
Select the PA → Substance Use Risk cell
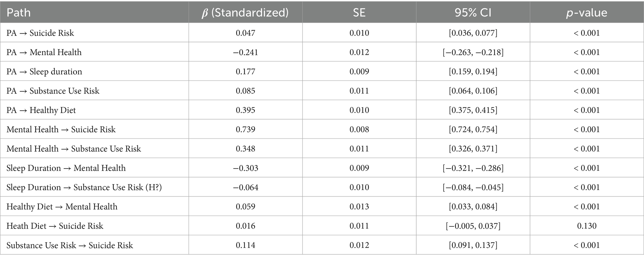[x=53, y=91]
